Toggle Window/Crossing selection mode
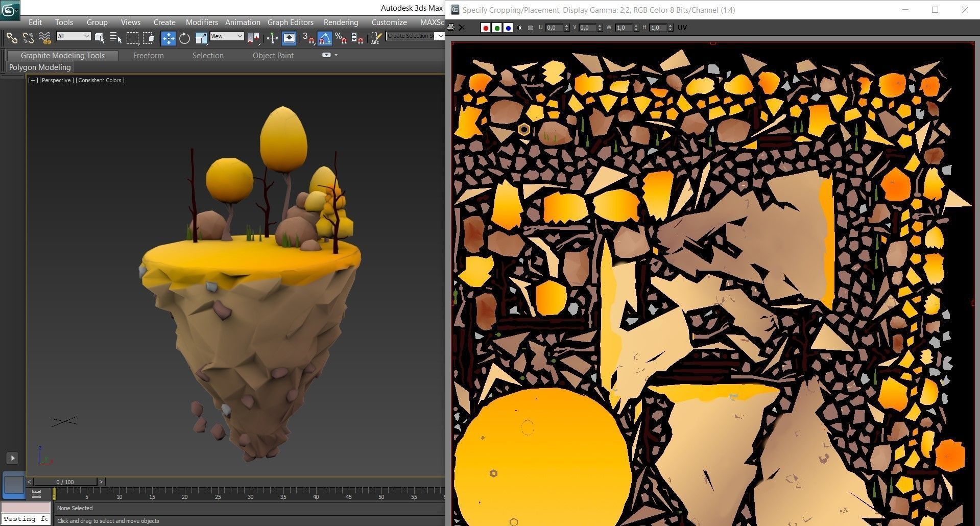This screenshot has height=526, width=980. [149, 38]
